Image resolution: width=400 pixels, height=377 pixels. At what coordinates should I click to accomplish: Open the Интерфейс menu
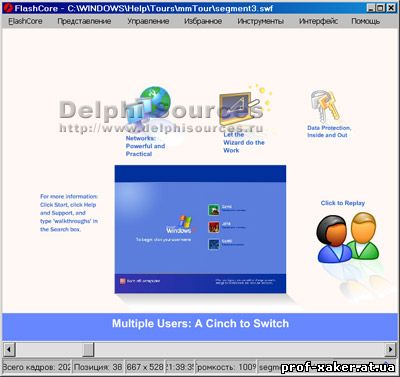318,21
